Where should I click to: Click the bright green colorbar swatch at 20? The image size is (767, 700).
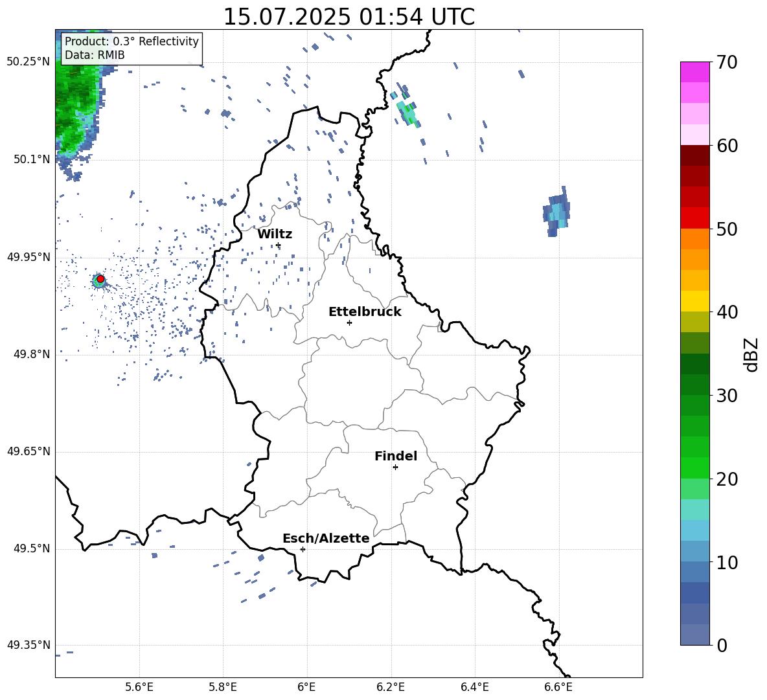point(694,468)
